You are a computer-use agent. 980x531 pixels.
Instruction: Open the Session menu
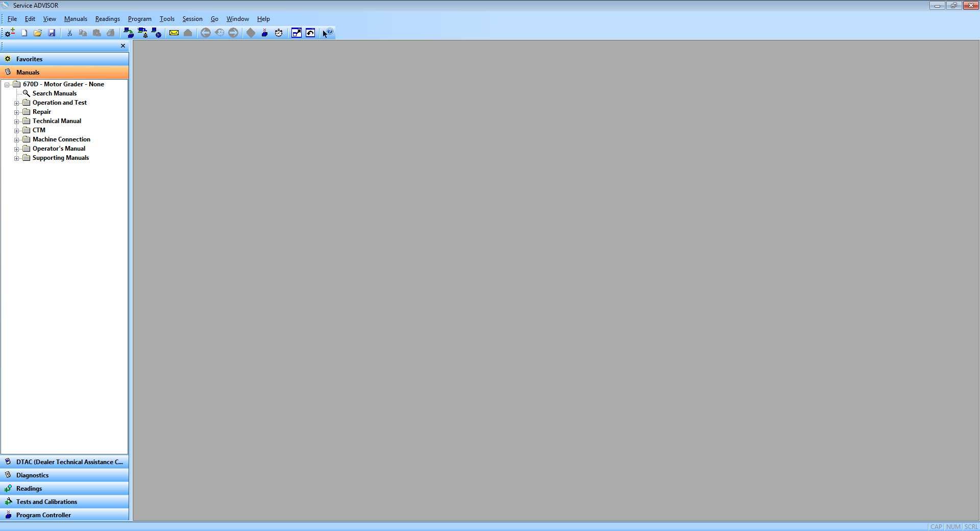tap(192, 19)
